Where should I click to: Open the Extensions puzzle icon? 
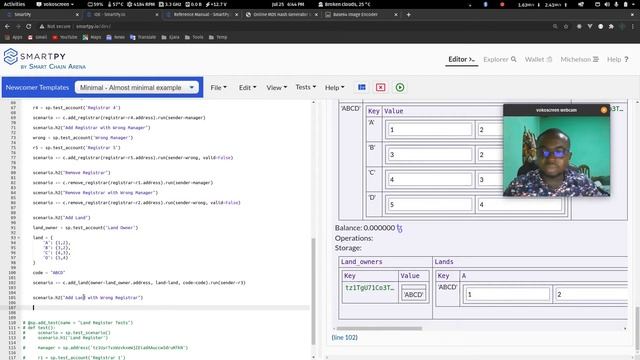611,26
